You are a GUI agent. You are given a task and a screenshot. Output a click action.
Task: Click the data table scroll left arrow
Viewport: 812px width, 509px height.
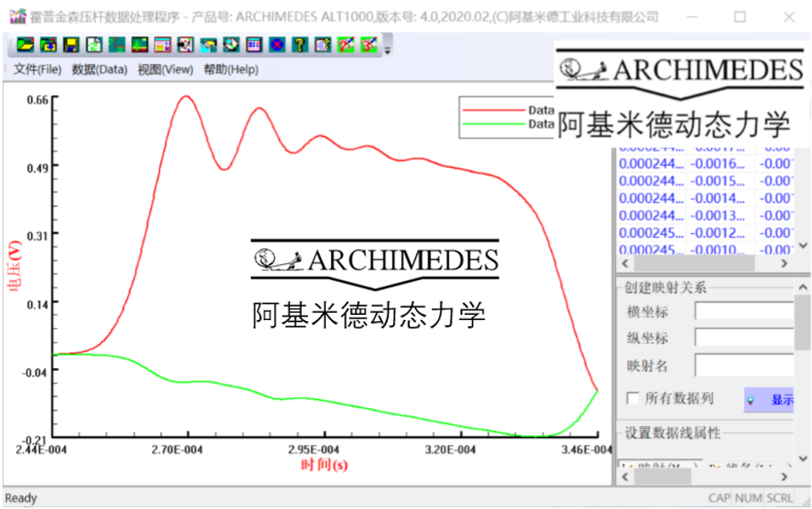(625, 263)
